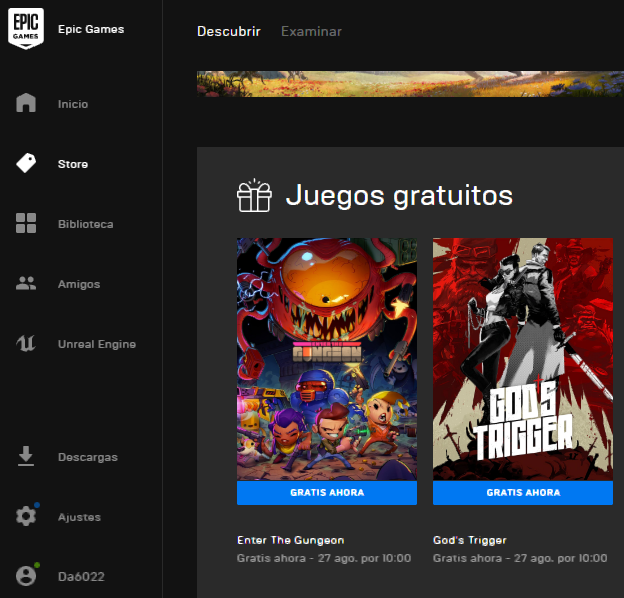Click GRATIS AHORA under God's Trigger
The width and height of the screenshot is (624, 598).
pos(523,493)
